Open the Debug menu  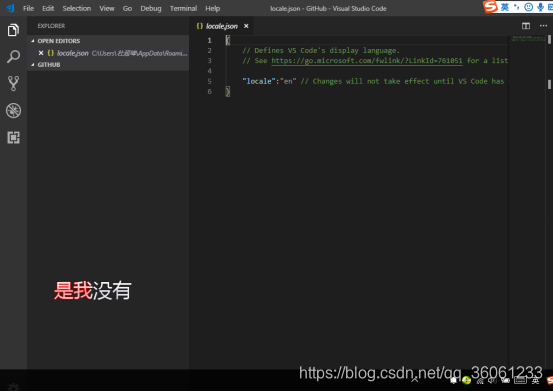(x=151, y=8)
